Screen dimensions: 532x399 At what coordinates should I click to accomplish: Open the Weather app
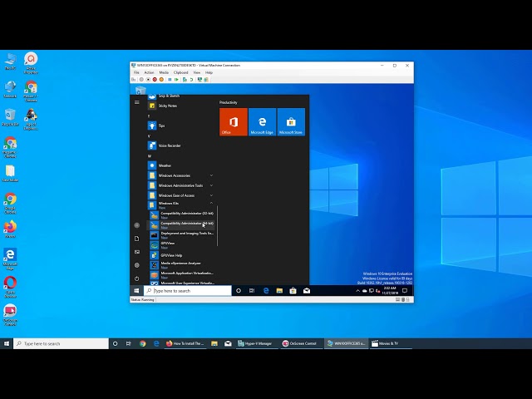[180, 165]
